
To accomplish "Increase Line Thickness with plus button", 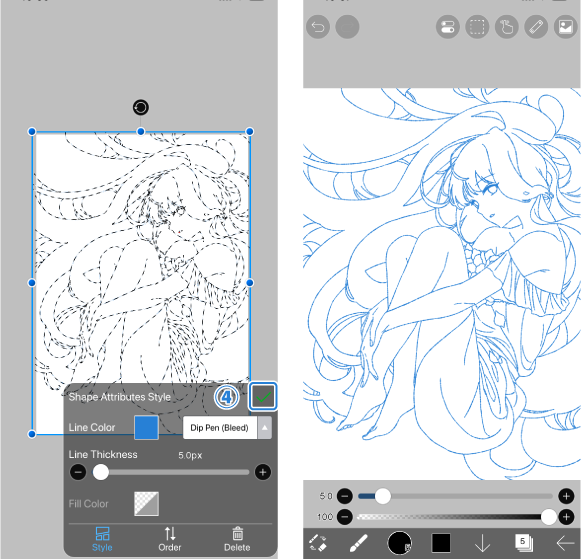I will tap(263, 472).
